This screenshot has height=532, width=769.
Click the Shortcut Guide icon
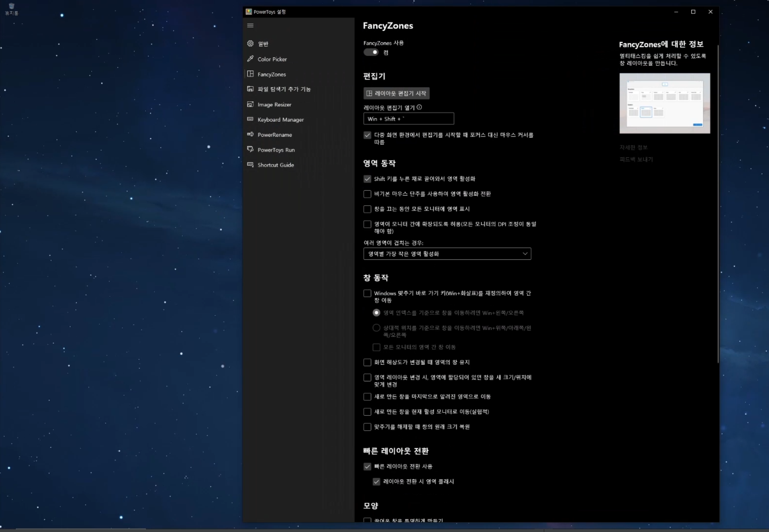pyautogui.click(x=250, y=164)
